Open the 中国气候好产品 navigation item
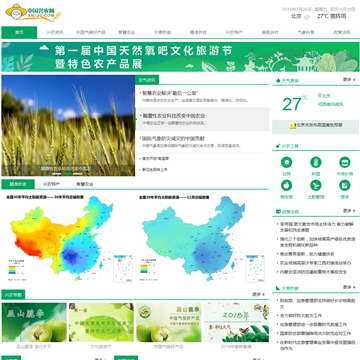 91,32
